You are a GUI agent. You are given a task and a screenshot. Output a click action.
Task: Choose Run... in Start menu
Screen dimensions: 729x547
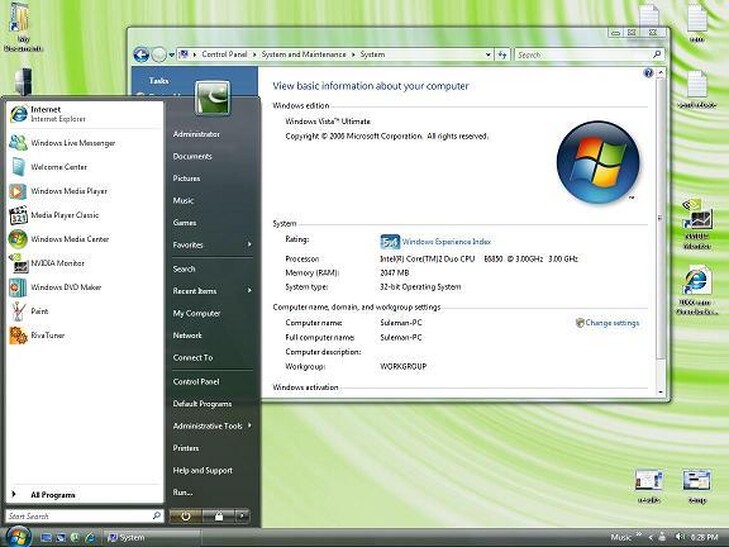182,492
